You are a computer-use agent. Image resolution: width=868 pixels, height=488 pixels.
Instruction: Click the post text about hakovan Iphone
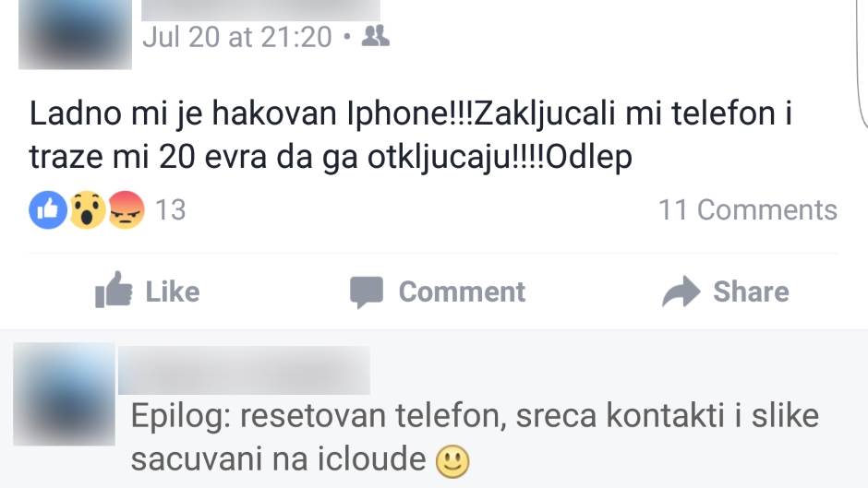pos(411,136)
